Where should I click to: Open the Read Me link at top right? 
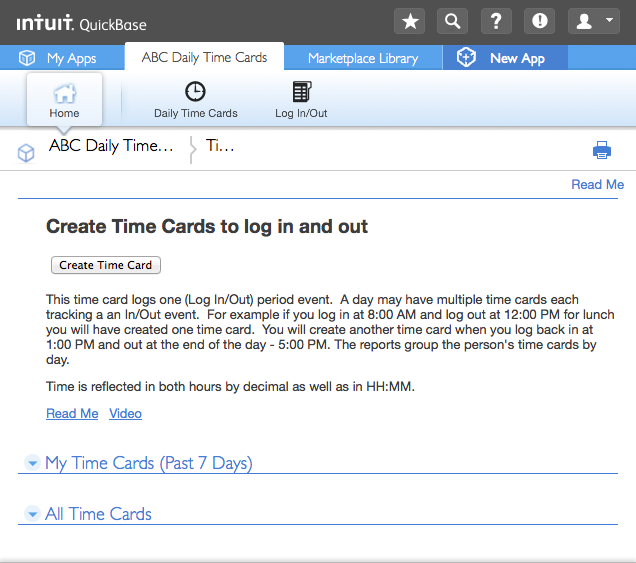597,185
